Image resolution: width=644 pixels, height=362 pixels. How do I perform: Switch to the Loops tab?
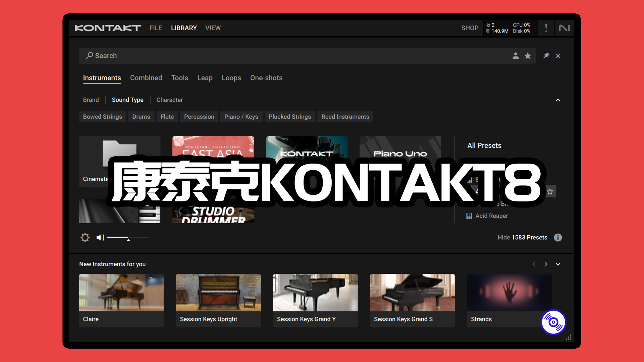click(x=231, y=78)
